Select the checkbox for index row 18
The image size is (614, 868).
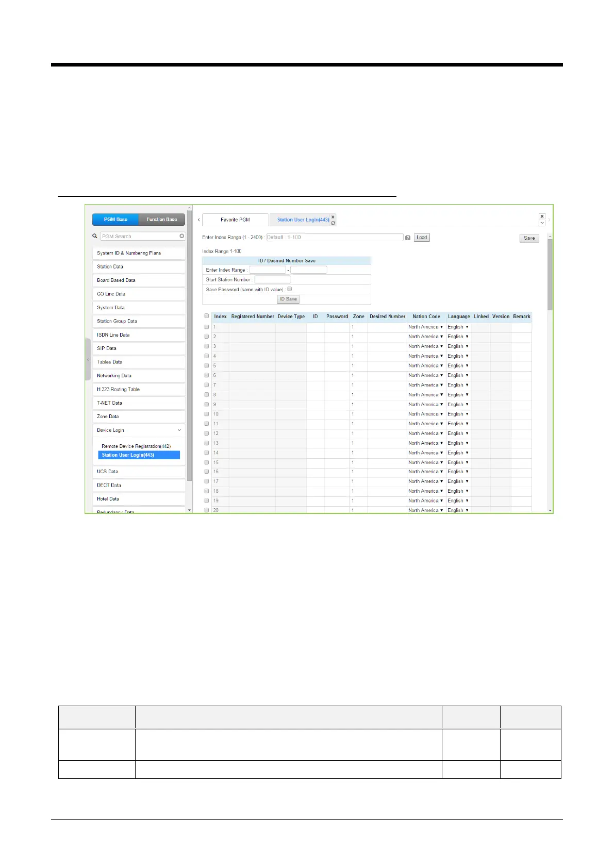(x=206, y=491)
